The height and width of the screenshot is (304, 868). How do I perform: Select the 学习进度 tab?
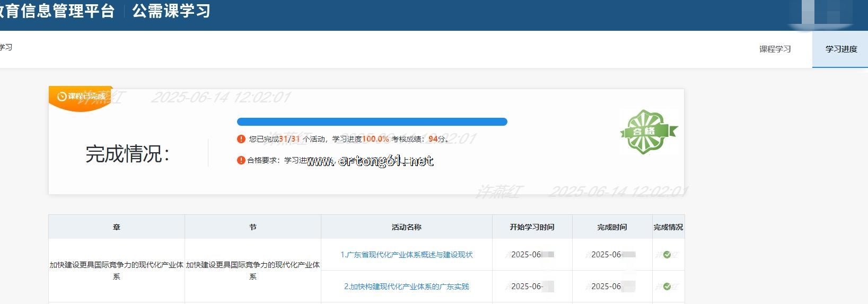coord(840,49)
